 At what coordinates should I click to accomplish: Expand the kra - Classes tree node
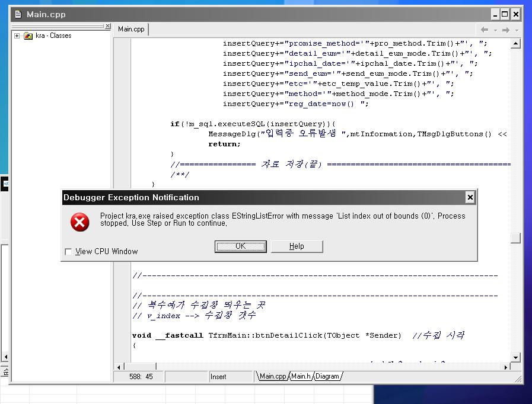tap(17, 36)
